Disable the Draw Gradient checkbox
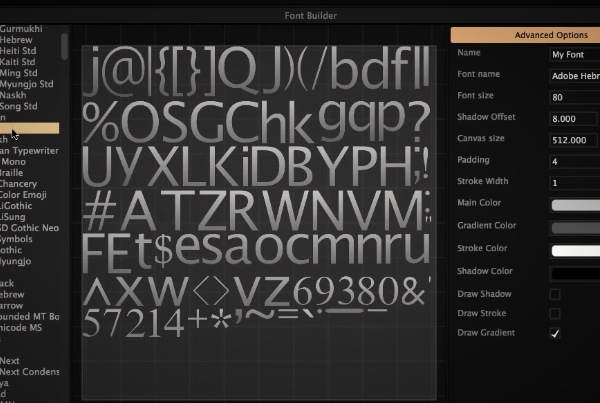The width and height of the screenshot is (600, 403). click(x=555, y=333)
